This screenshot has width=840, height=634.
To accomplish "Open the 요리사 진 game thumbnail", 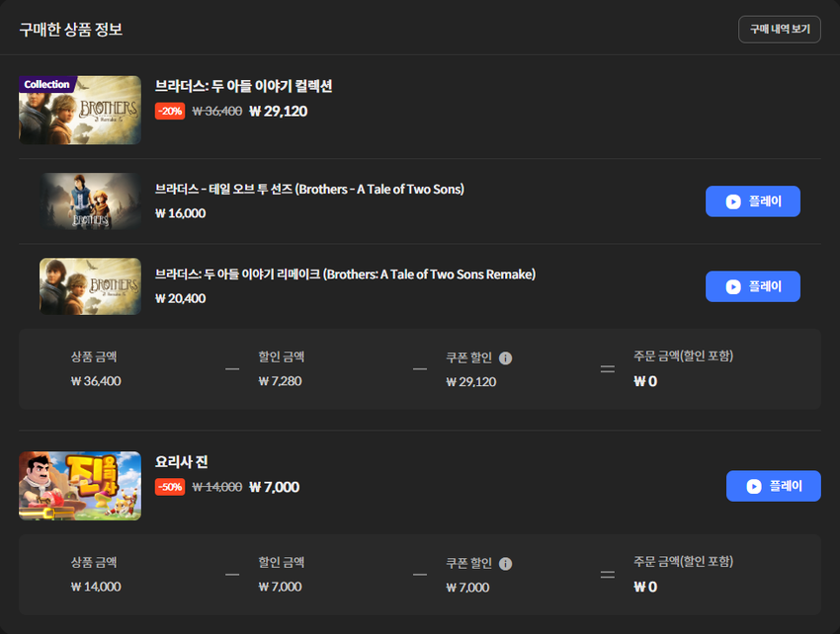I will 80,486.
